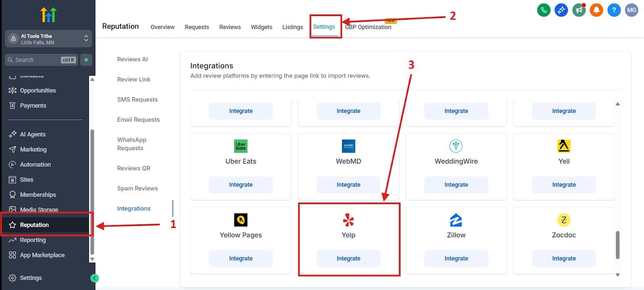Open the megaphone announcements icon
The image size is (644, 290).
coord(579,10)
